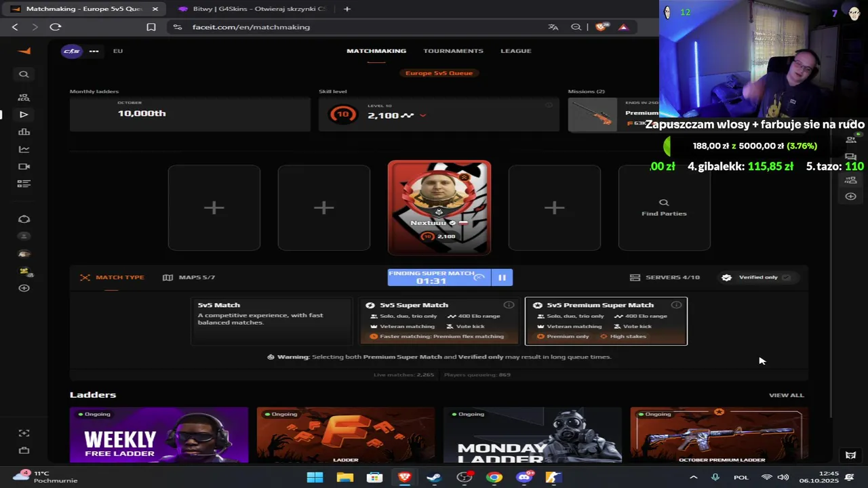The width and height of the screenshot is (868, 488).
Task: Switch to the MATCHMAKING tab
Action: [376, 51]
